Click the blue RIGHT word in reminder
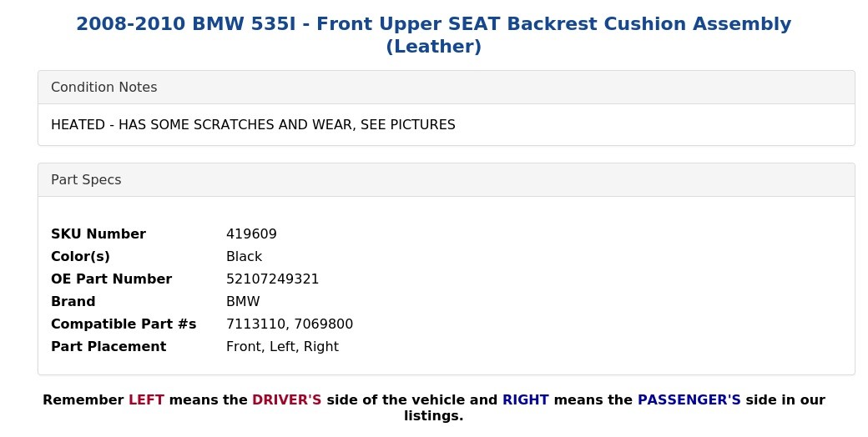This screenshot has height=437, width=868. (x=525, y=400)
